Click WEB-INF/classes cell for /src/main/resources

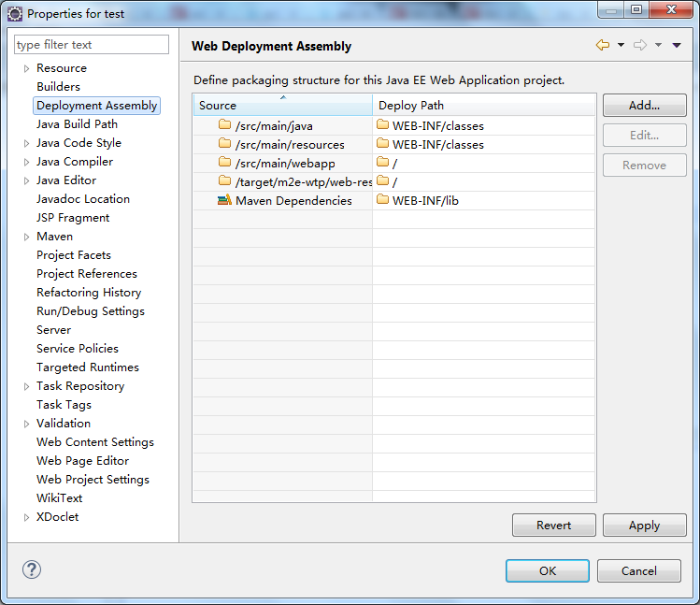point(483,145)
